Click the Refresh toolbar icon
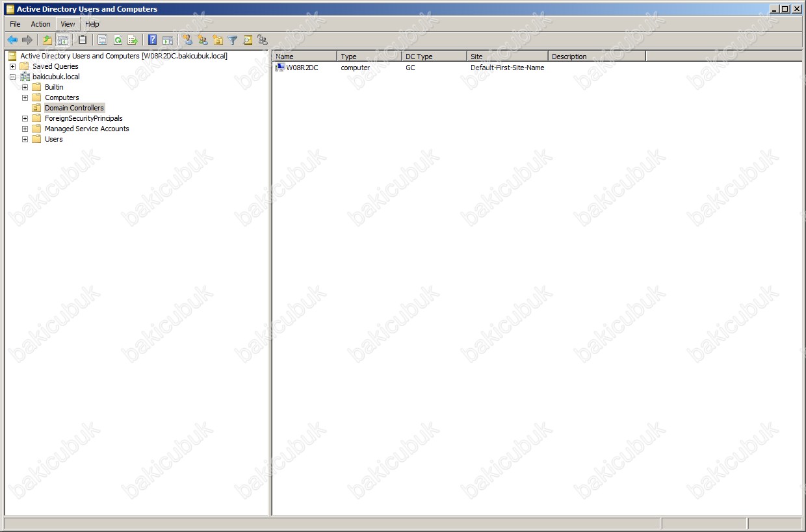The image size is (806, 532). click(x=118, y=40)
